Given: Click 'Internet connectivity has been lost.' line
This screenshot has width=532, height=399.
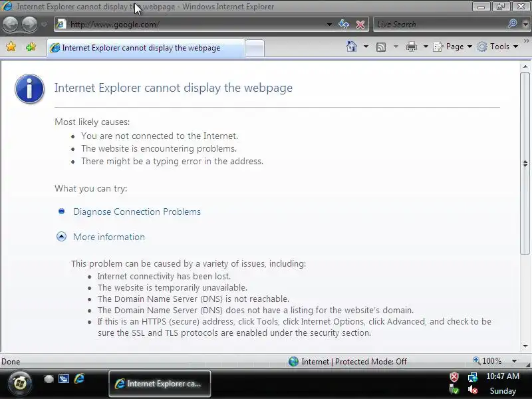Looking at the screenshot, I should 164,276.
